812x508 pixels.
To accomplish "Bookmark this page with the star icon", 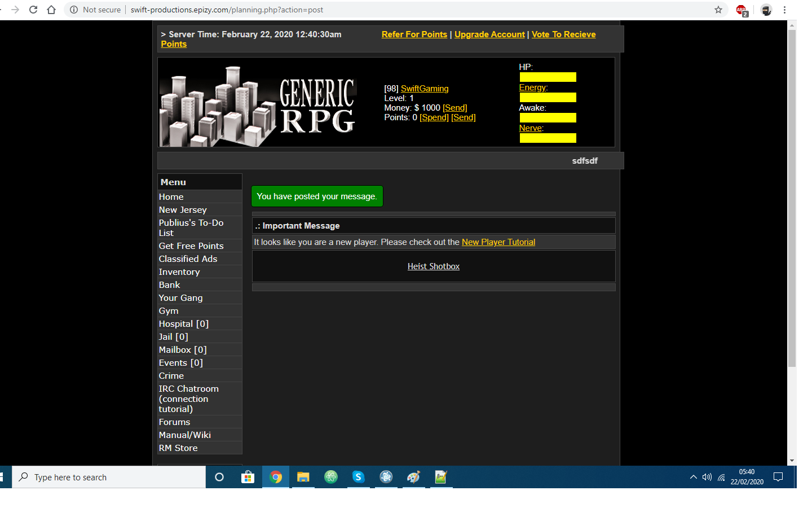I will point(718,10).
